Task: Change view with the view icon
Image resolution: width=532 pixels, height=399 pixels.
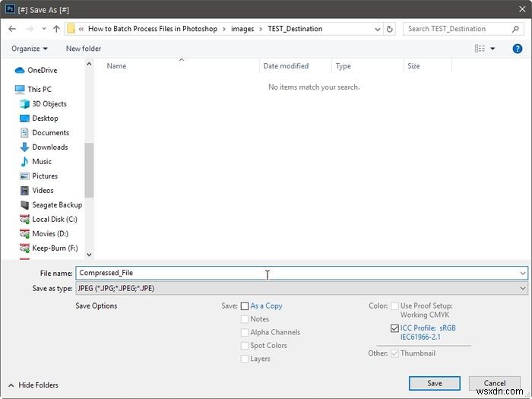Action: coord(480,49)
